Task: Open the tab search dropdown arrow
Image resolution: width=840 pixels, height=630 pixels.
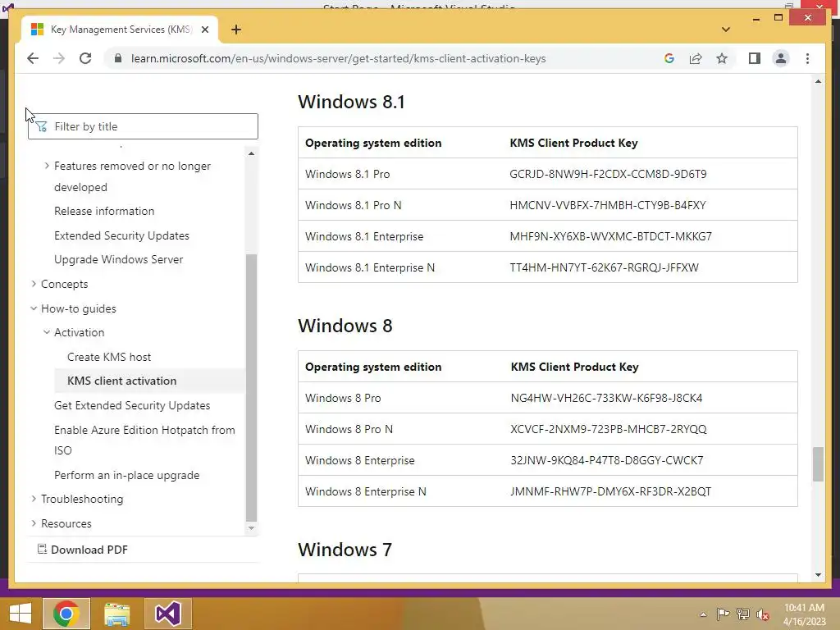Action: click(x=726, y=30)
